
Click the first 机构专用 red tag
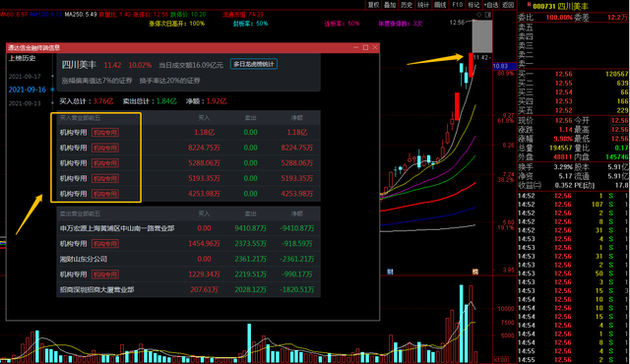(105, 133)
